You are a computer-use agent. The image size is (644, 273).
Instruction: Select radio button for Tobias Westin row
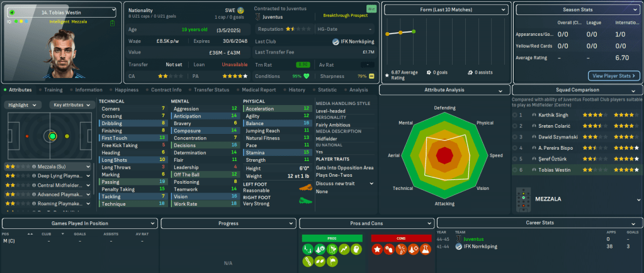click(516, 169)
